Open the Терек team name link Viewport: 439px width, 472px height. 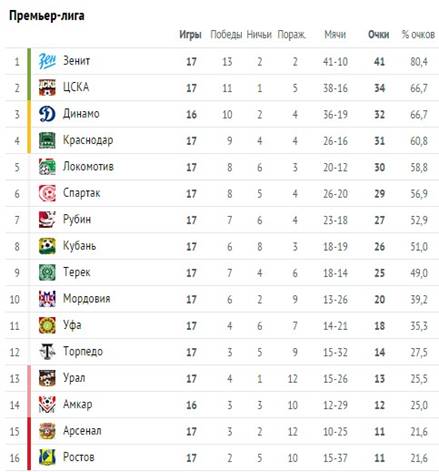pos(77,272)
